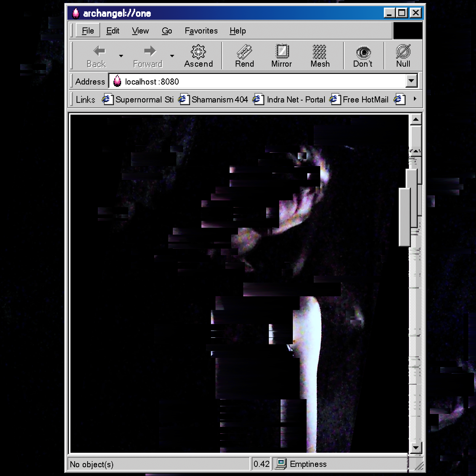Click the scrollbar down arrow
The image size is (476, 476).
click(x=416, y=448)
